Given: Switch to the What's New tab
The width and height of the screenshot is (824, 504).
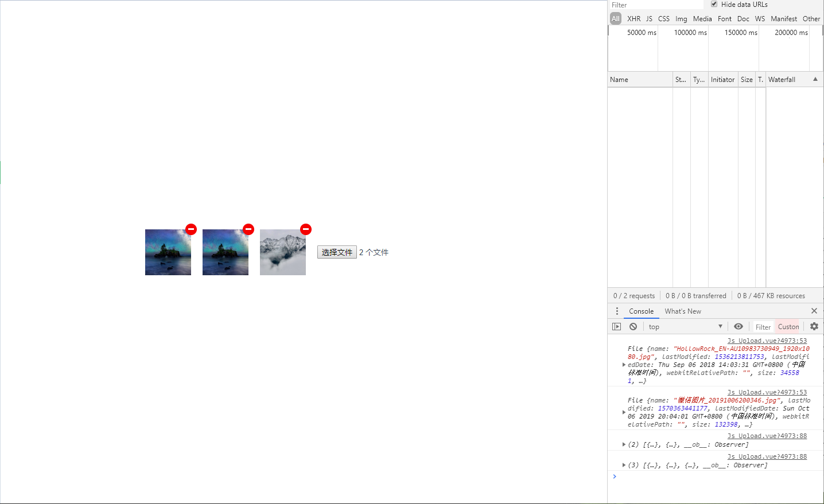Looking at the screenshot, I should point(682,311).
